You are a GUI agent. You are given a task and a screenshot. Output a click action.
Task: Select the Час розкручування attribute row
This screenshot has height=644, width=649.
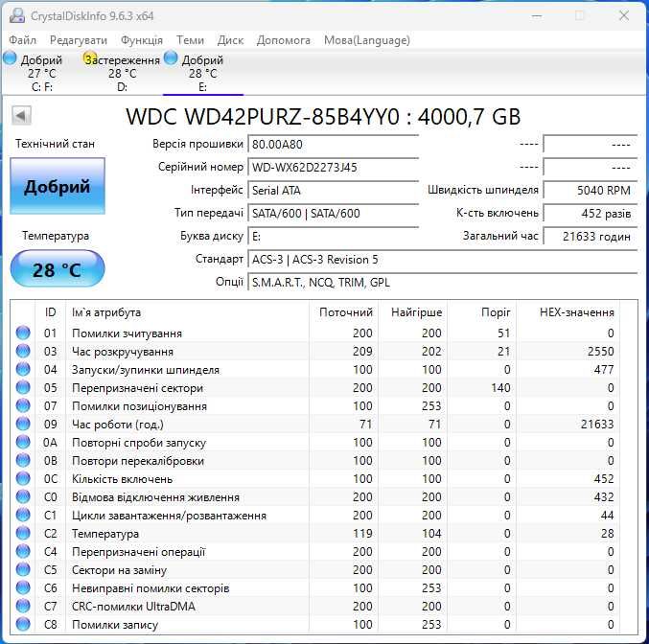317,351
